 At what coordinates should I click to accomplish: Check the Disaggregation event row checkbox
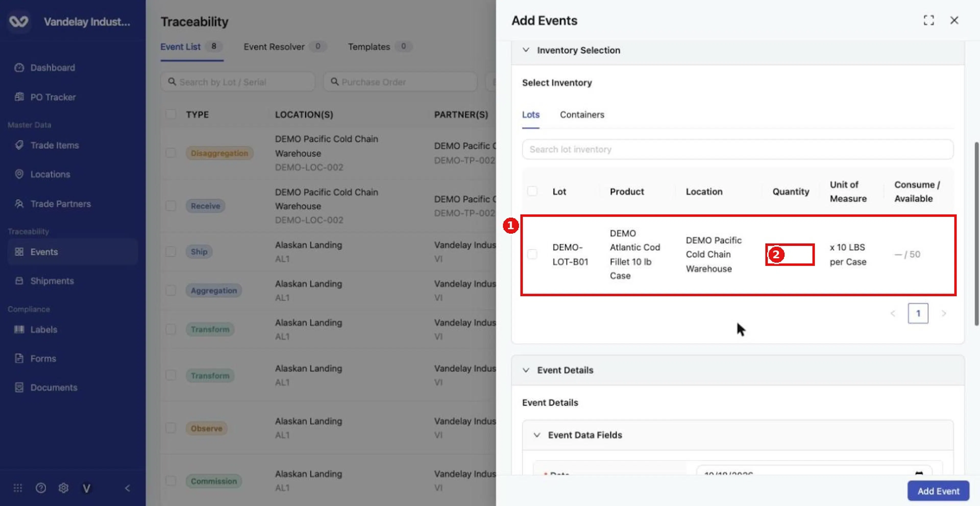pyautogui.click(x=170, y=153)
